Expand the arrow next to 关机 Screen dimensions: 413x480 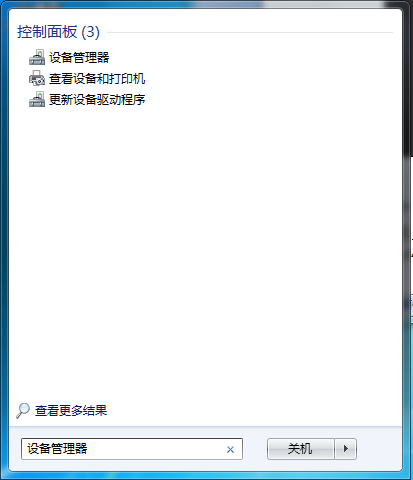click(x=346, y=449)
